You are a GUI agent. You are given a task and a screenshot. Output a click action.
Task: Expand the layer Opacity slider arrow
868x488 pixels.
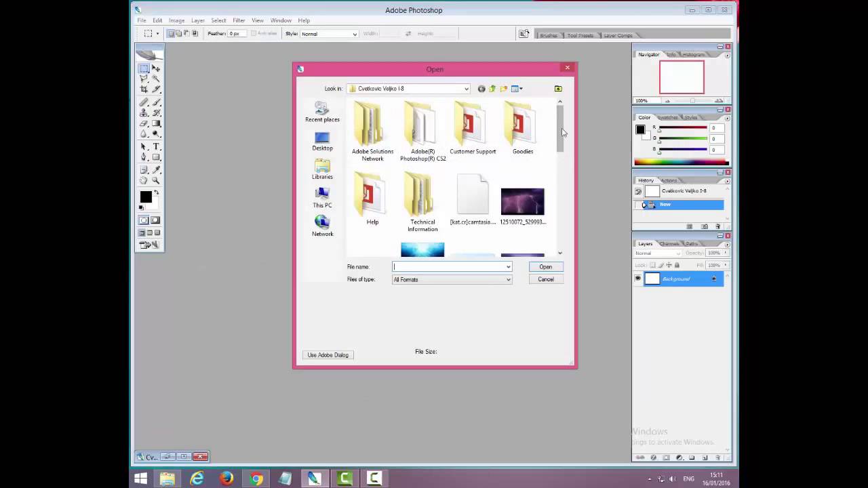tap(725, 253)
